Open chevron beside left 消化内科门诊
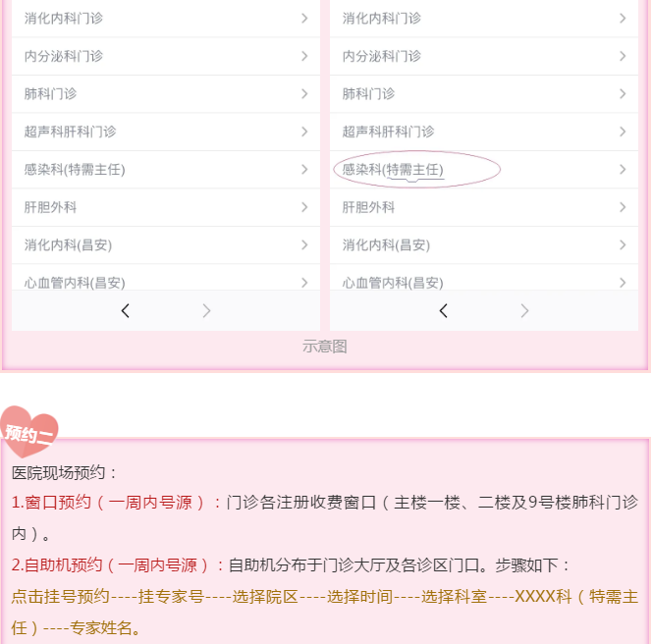This screenshot has height=644, width=652. (x=304, y=19)
